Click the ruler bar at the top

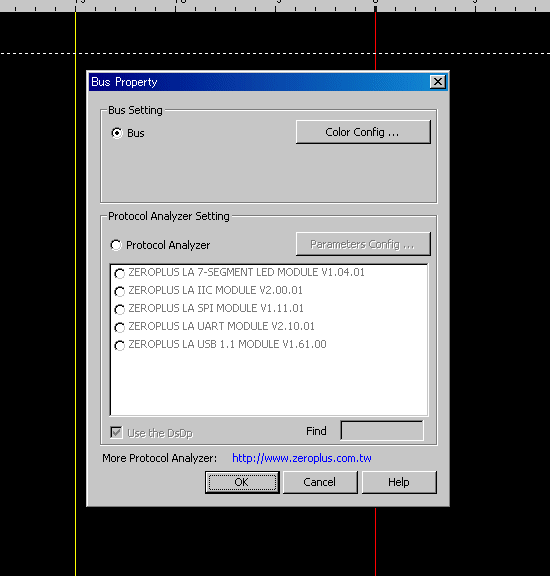(275, 6)
